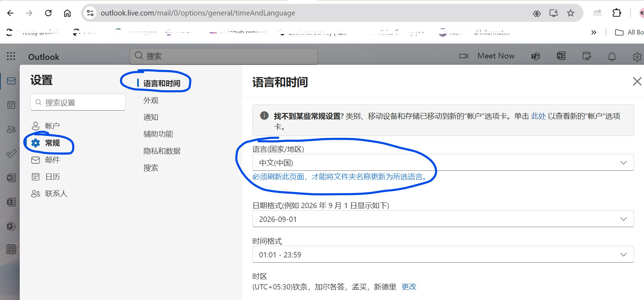
Task: Open the 外观 settings tab
Action: [151, 100]
